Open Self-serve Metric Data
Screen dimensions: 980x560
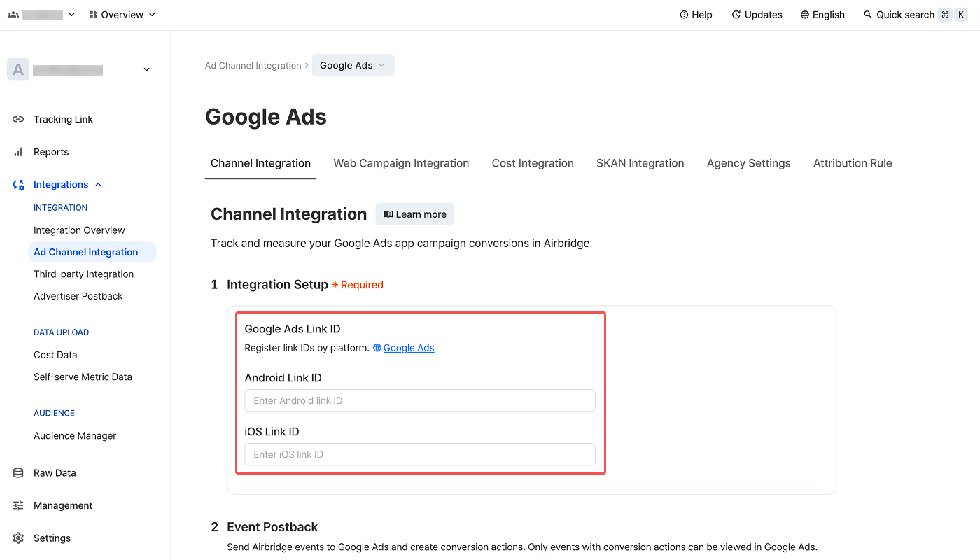[x=83, y=377]
